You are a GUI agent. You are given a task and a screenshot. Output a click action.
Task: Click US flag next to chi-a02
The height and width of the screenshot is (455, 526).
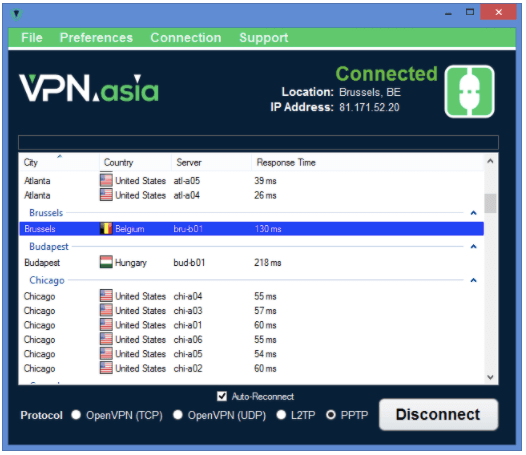coord(106,368)
